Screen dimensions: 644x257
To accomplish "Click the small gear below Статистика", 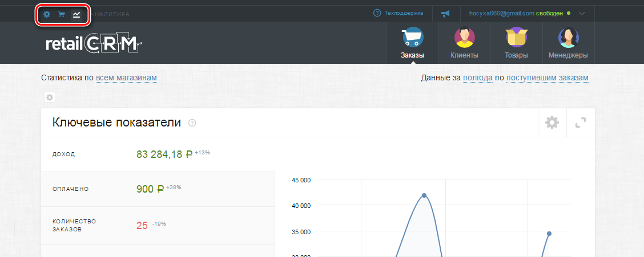I will (50, 97).
